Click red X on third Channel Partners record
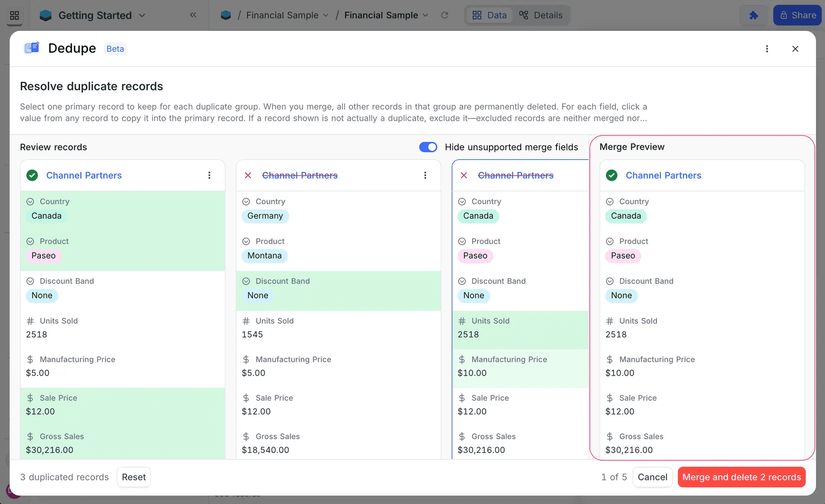Image resolution: width=825 pixels, height=504 pixels. 464,175
